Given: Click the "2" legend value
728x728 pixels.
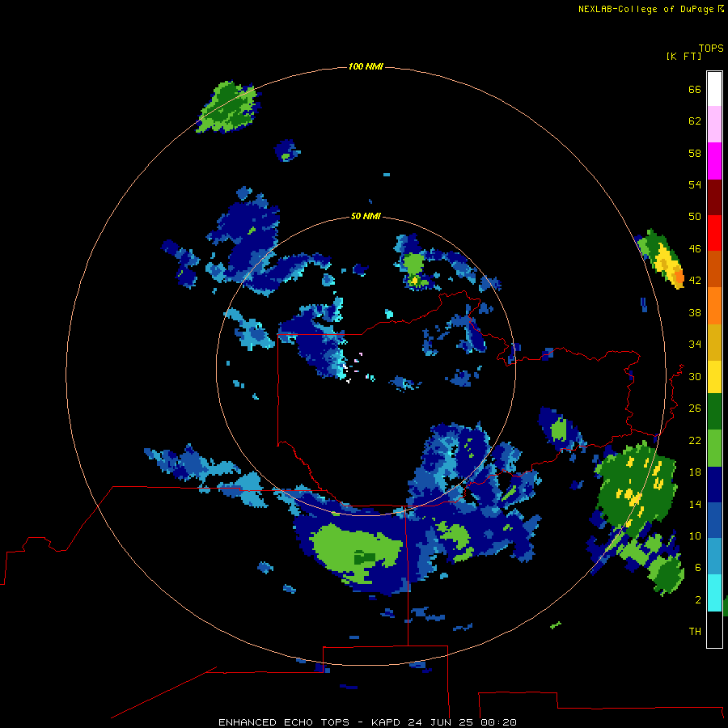Looking at the screenshot, I should pyautogui.click(x=698, y=600).
